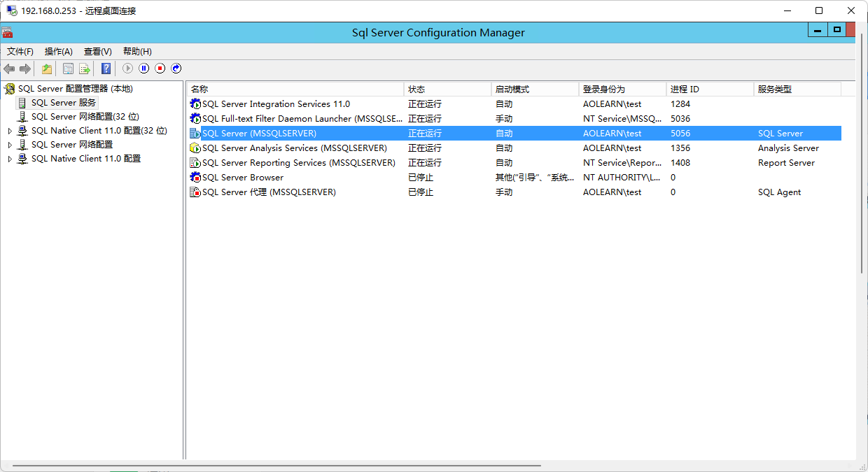Image resolution: width=868 pixels, height=472 pixels.
Task: Sort by the 服务类型 column header
Action: coord(798,90)
